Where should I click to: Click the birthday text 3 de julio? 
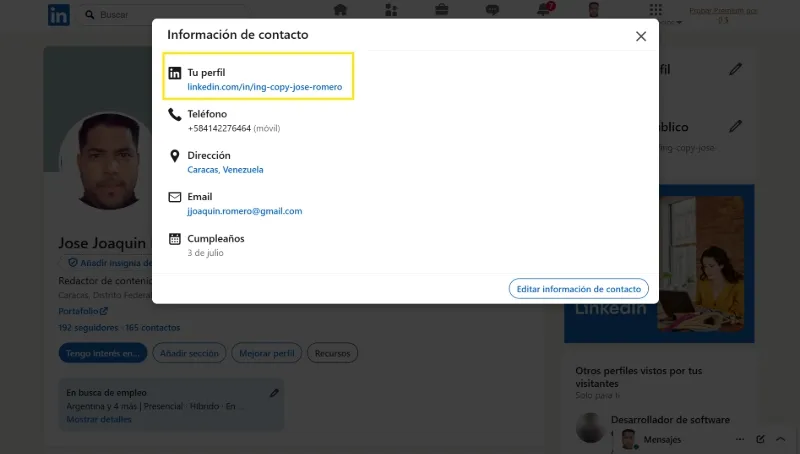(205, 253)
